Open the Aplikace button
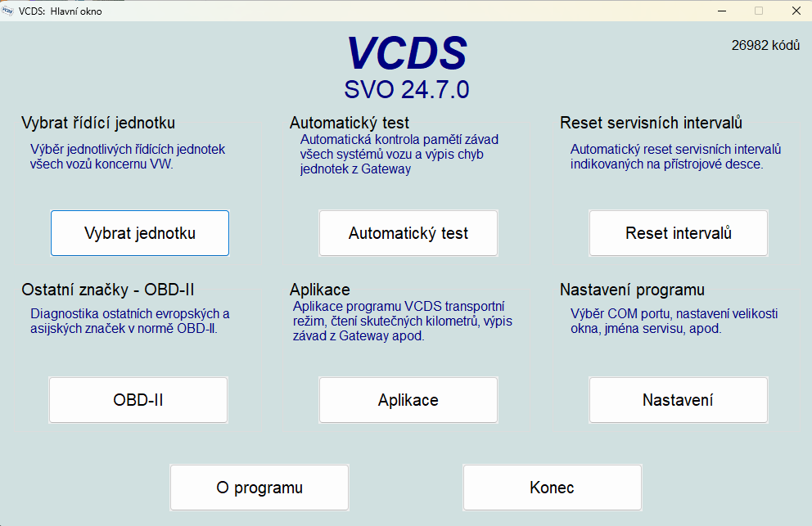 pos(408,400)
